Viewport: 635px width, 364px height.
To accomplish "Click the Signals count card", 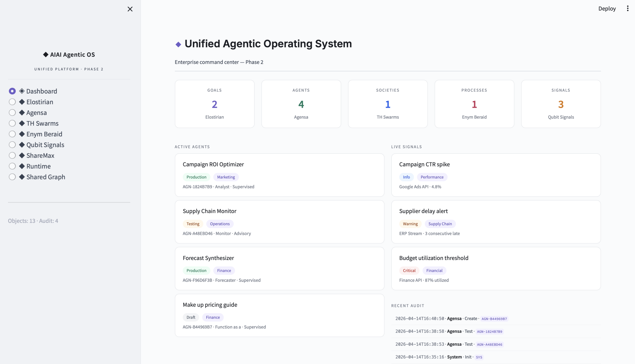I will pos(560,104).
